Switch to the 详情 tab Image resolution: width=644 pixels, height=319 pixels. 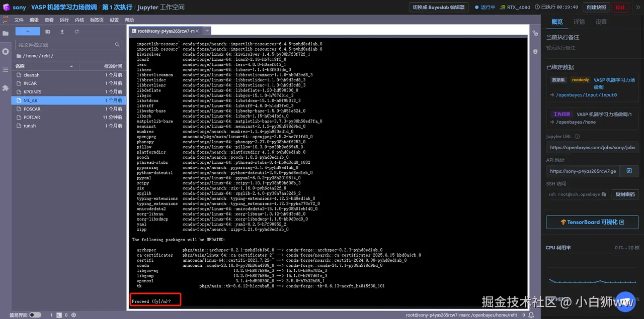579,22
